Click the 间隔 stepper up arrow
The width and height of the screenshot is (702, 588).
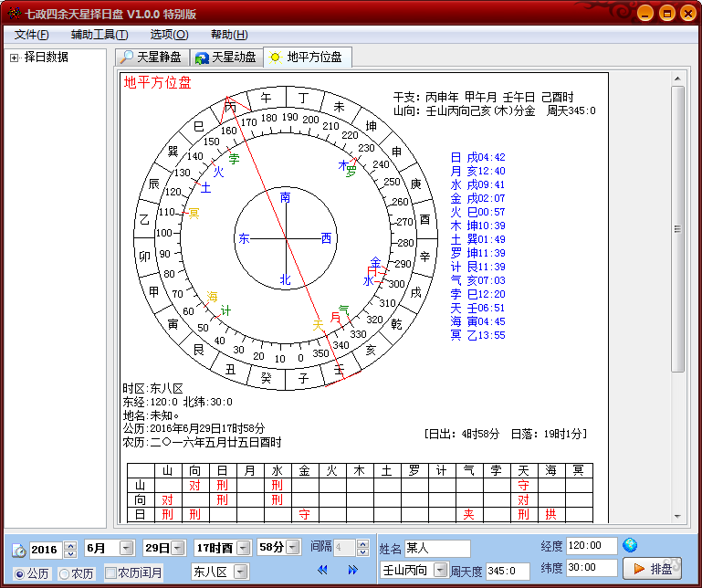point(363,543)
